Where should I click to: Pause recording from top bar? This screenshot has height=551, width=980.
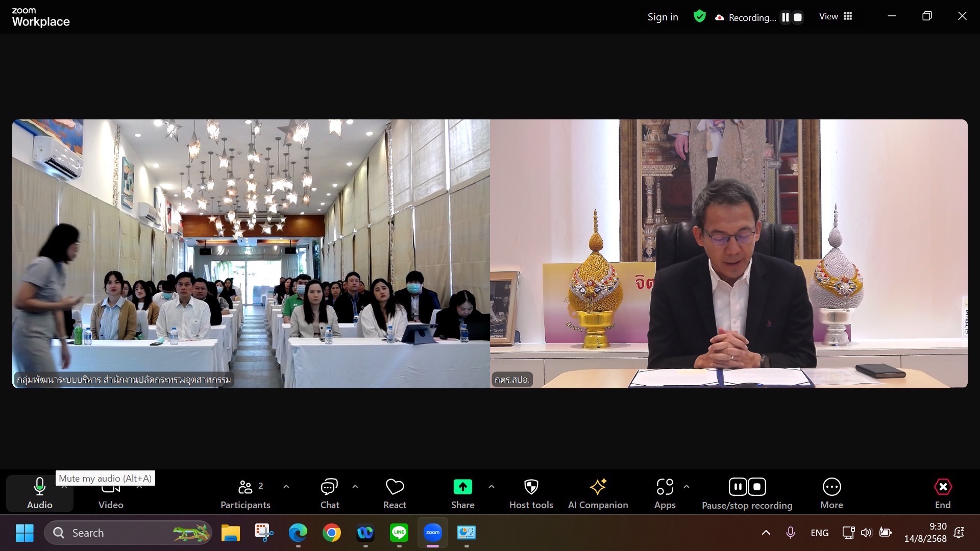[786, 17]
